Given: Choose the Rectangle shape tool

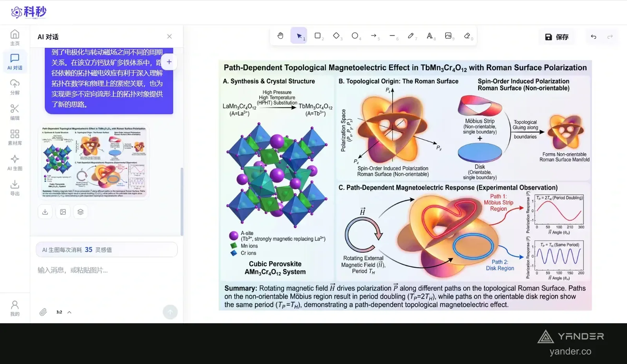Looking at the screenshot, I should coord(318,36).
